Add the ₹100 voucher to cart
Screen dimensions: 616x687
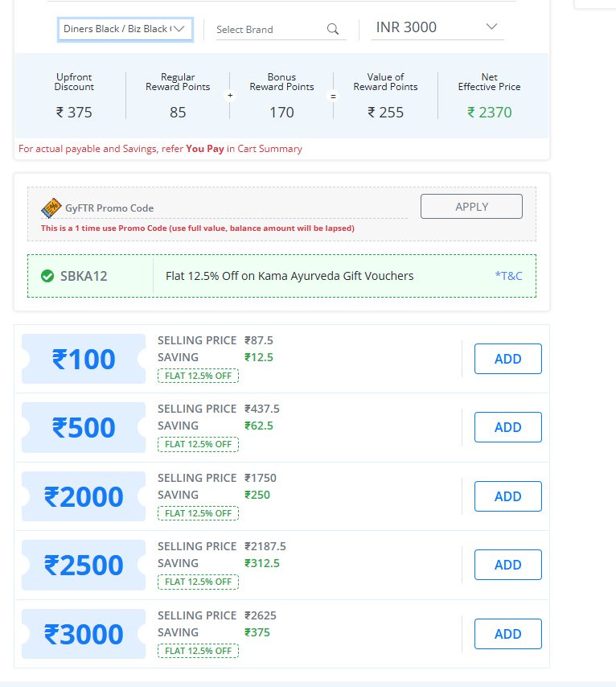pos(507,359)
